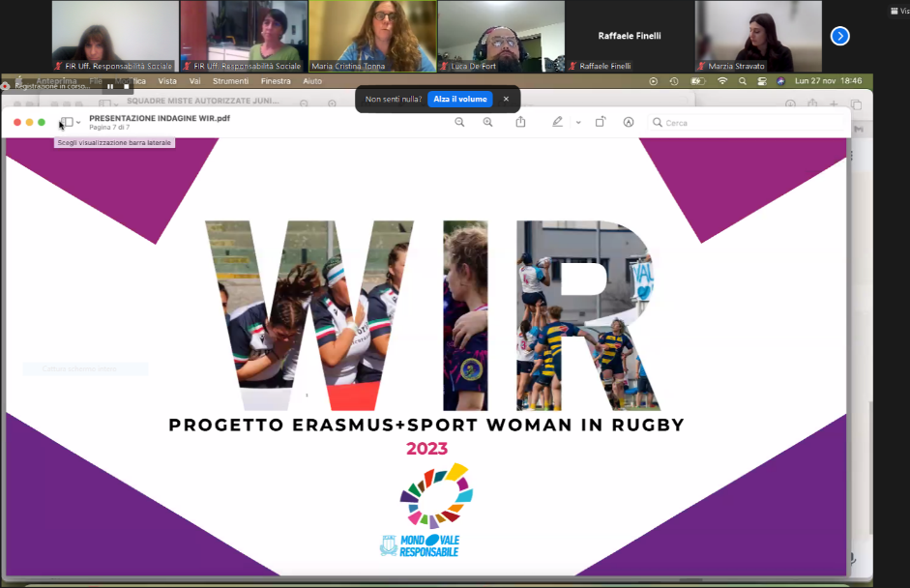Click the Alza il volume button
The width and height of the screenshot is (910, 588).
click(x=459, y=99)
